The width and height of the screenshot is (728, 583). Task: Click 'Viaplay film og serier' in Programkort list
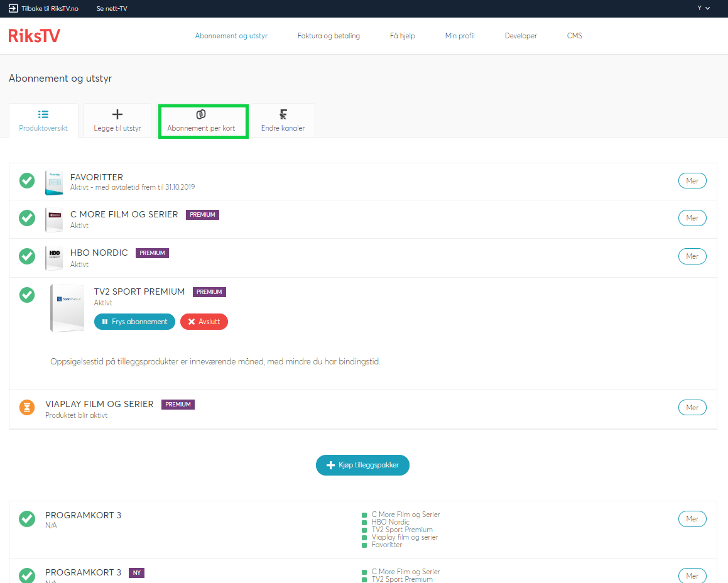pos(405,537)
